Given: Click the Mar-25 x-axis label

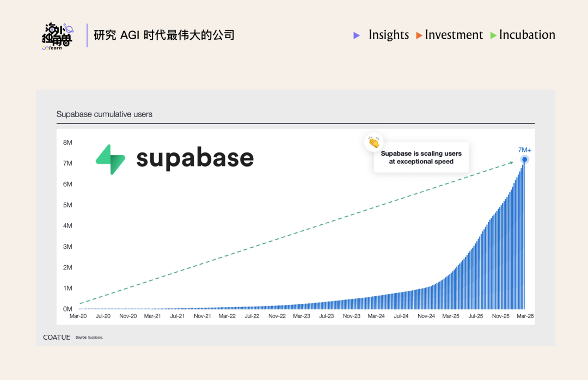Looking at the screenshot, I should pyautogui.click(x=451, y=316).
